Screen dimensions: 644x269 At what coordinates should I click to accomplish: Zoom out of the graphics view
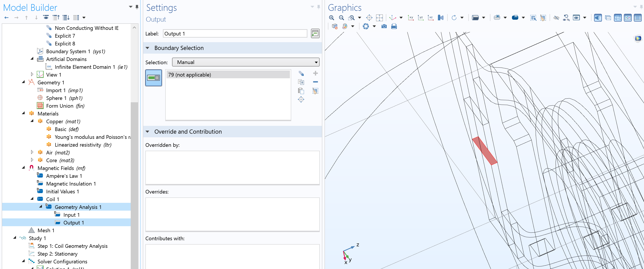coord(342,18)
